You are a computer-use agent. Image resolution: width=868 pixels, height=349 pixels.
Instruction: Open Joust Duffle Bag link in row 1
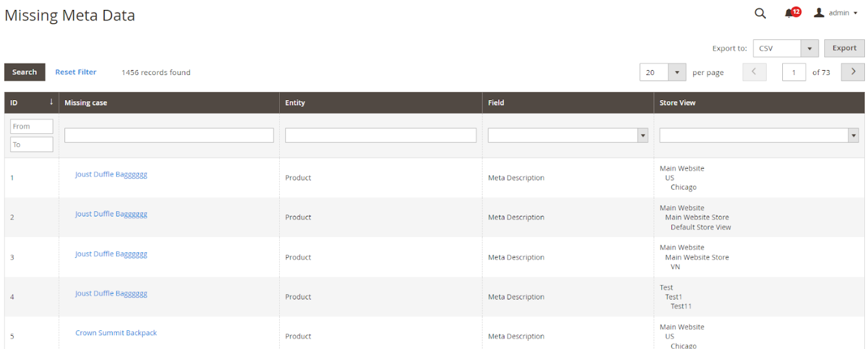click(x=111, y=174)
